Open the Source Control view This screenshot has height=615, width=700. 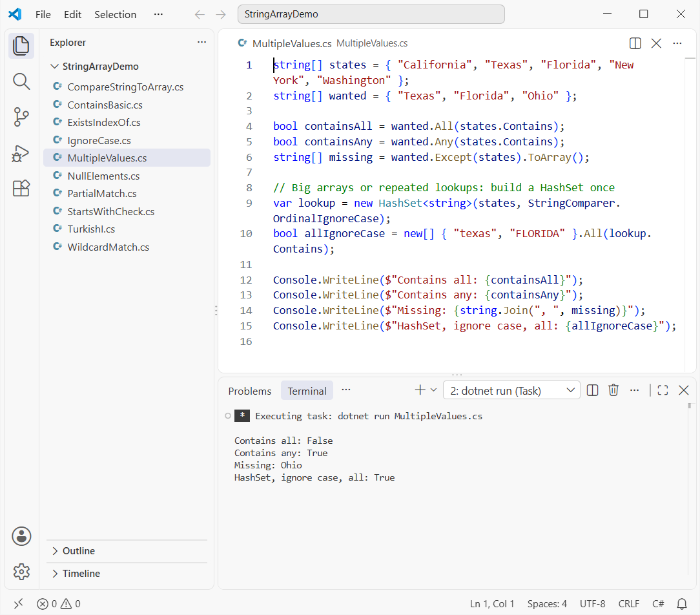coord(21,117)
